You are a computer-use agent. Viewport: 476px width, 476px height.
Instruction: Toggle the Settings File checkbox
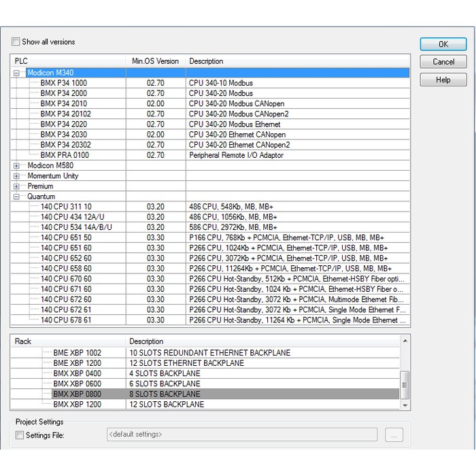point(20,435)
